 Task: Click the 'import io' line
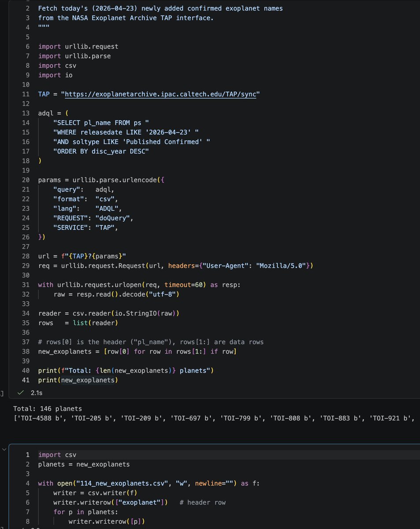[x=55, y=75]
